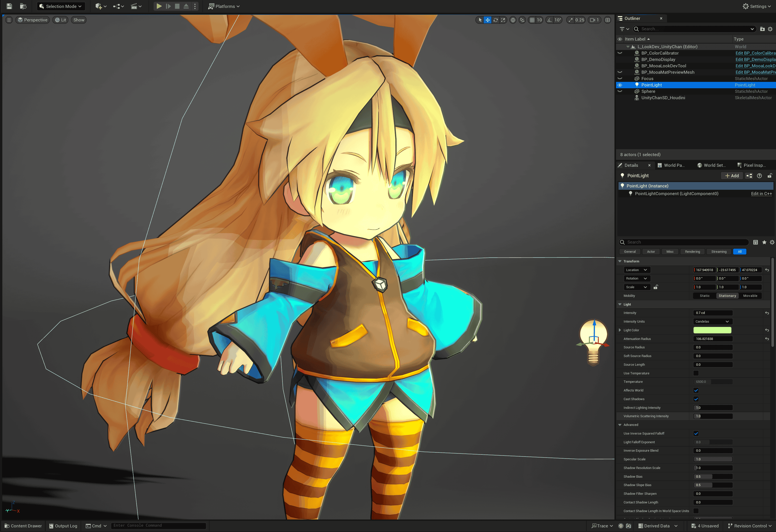Open the Outliner settings gear
Screen dimensions: 776x532
(x=770, y=29)
